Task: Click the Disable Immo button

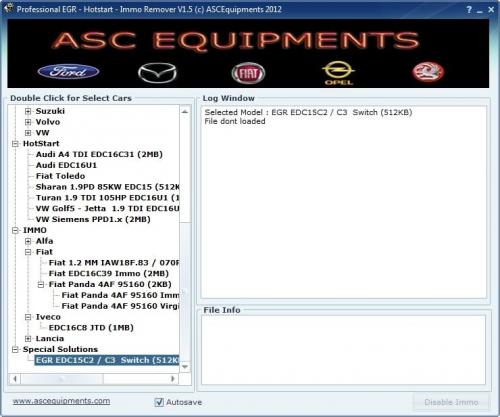Action: 451,402
